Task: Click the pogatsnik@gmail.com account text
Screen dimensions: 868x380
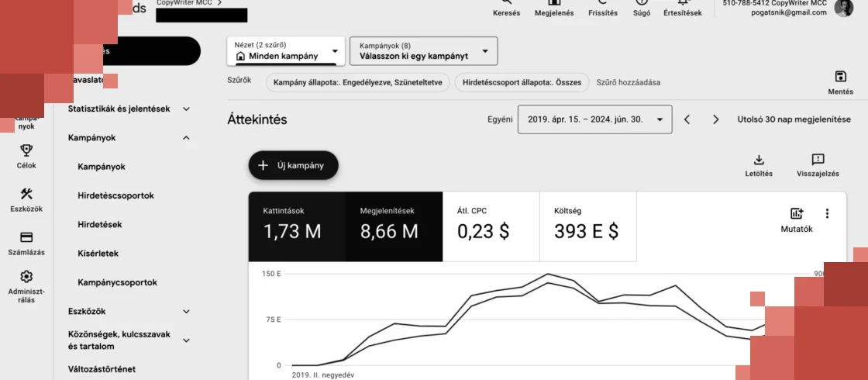Action: click(x=789, y=12)
